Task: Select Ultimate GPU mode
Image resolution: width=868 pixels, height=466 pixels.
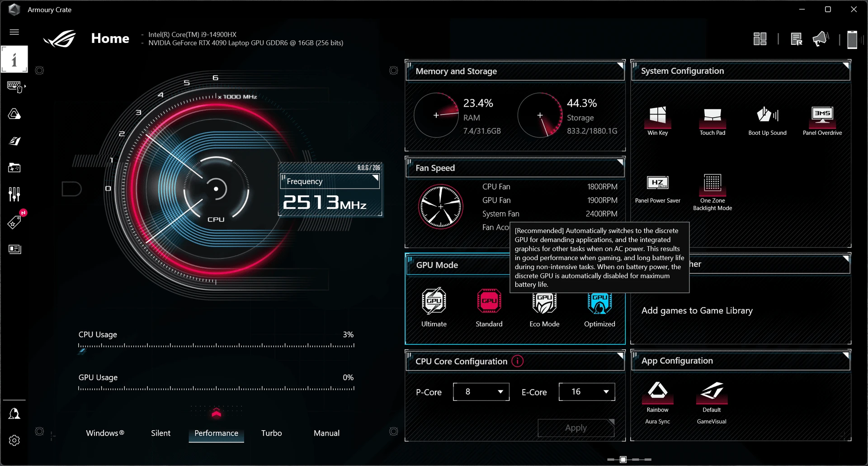Action: [434, 308]
